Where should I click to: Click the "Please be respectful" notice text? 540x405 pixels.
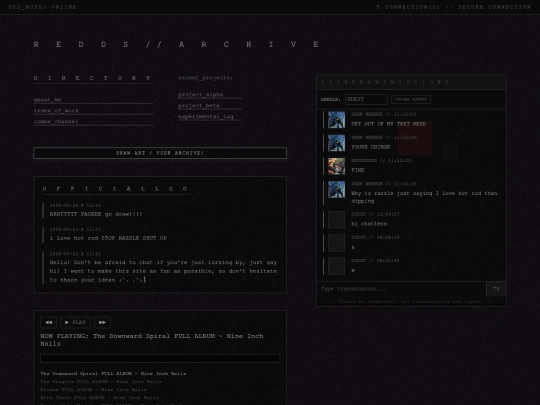pos(411,302)
